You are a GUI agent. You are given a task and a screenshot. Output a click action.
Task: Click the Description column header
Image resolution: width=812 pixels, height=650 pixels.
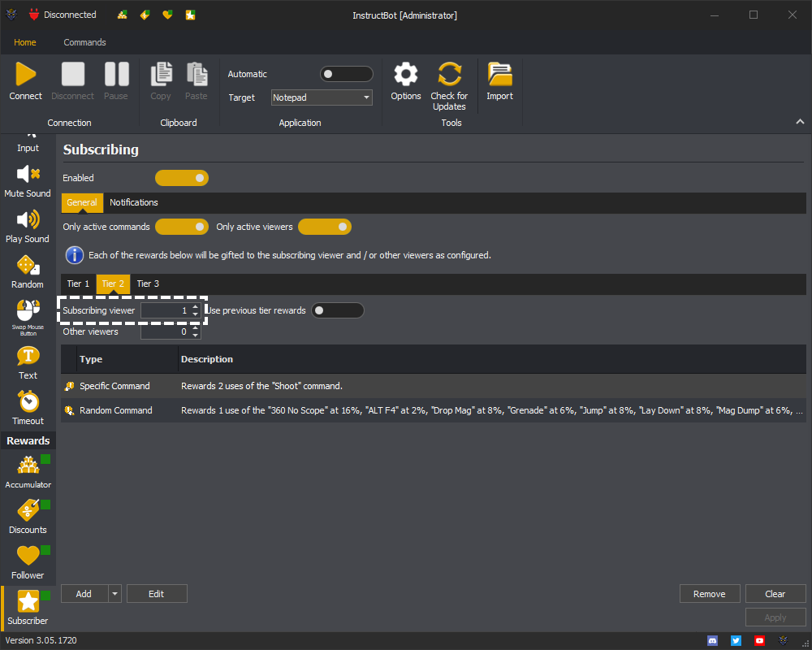[492, 359]
